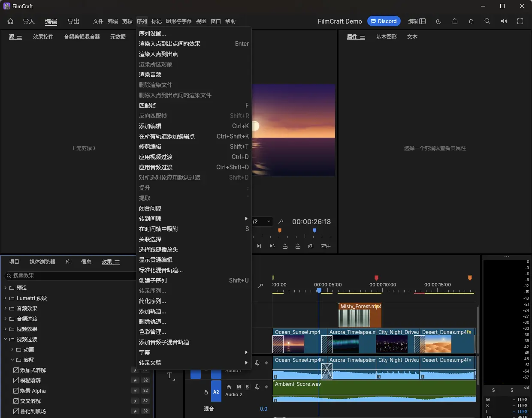Open the 导入 workspace
This screenshot has height=418, width=532.
29,21
